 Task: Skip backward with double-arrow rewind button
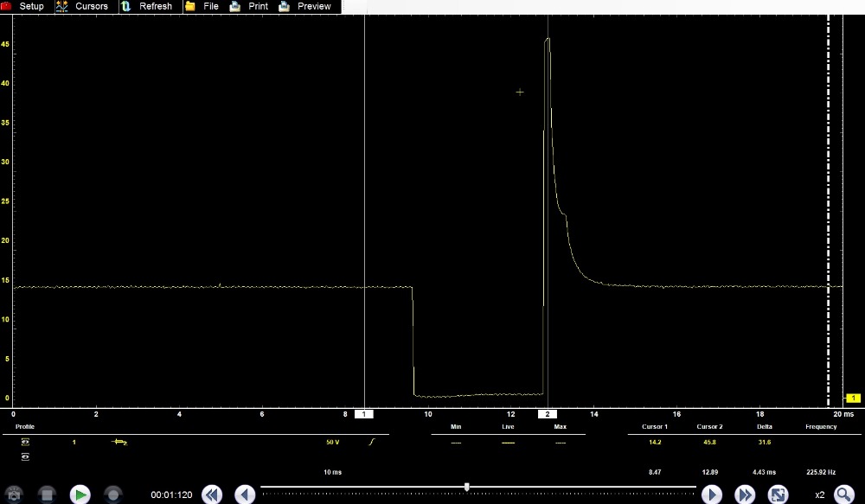(211, 494)
